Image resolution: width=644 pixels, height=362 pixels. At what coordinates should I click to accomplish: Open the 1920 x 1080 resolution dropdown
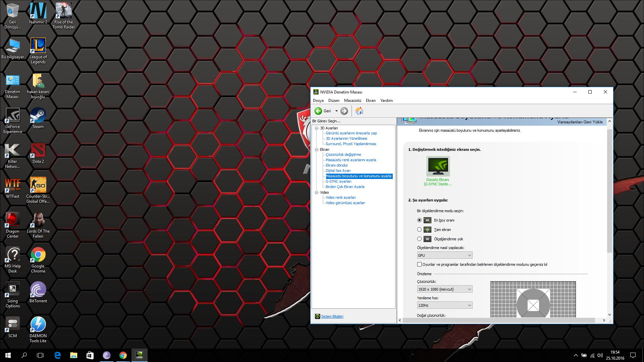pos(444,289)
